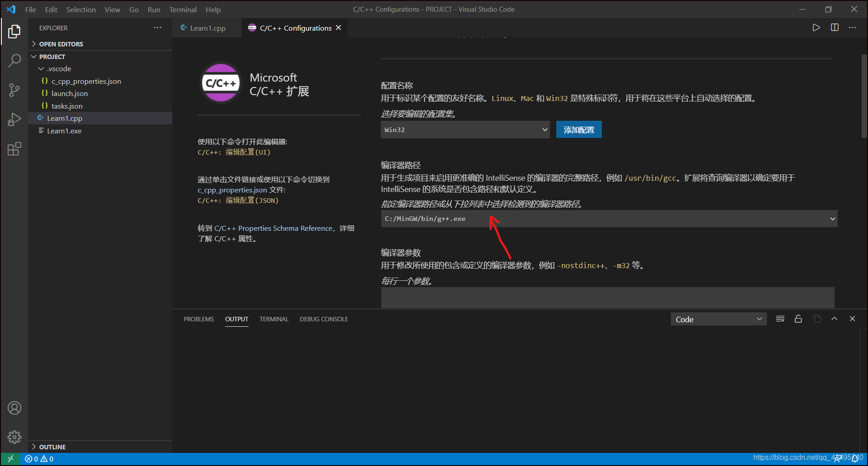Click the open log file icon in panel
This screenshot has height=466, width=868.
click(x=817, y=319)
